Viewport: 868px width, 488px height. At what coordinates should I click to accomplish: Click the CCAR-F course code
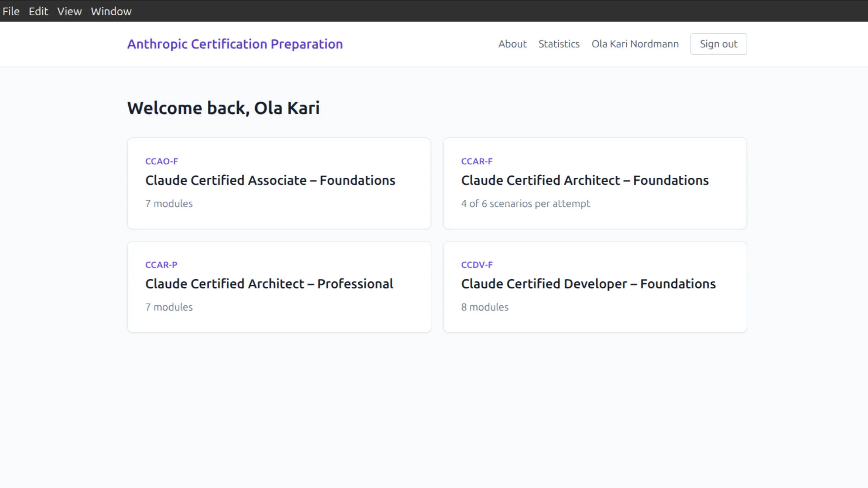tap(477, 161)
